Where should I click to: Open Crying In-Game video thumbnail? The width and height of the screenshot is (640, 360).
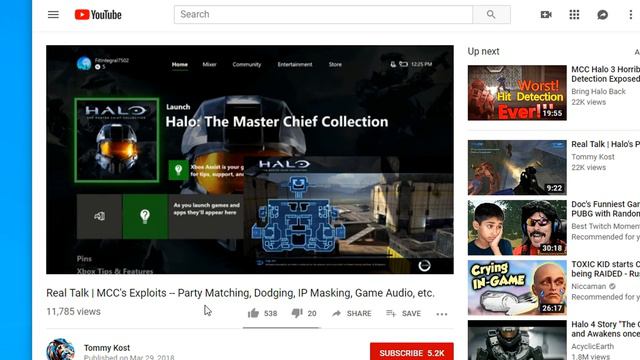coord(517,288)
